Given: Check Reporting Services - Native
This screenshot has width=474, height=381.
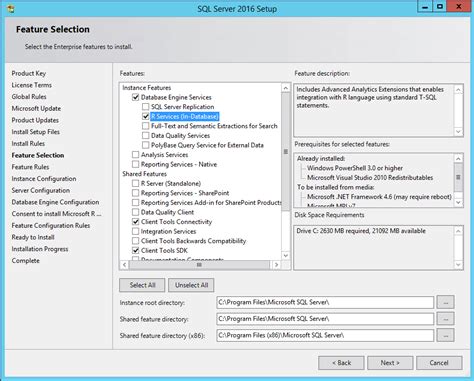Looking at the screenshot, I should tap(135, 164).
